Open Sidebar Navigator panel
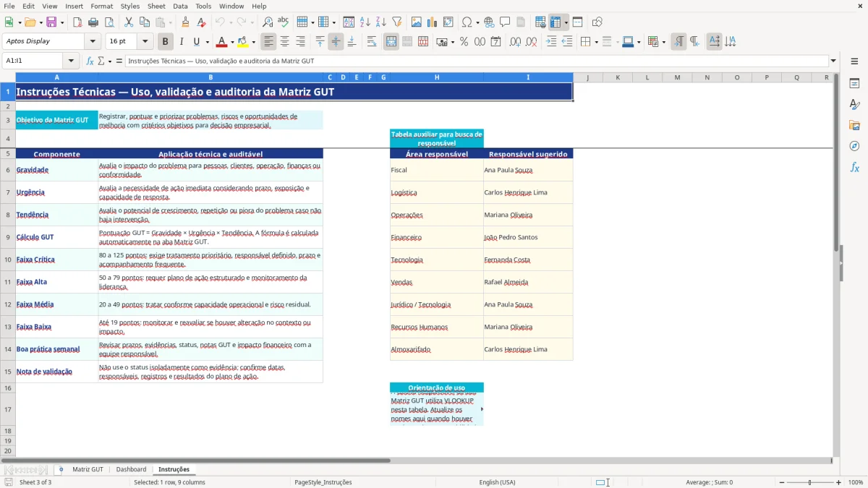The width and height of the screenshot is (868, 488). [x=854, y=147]
